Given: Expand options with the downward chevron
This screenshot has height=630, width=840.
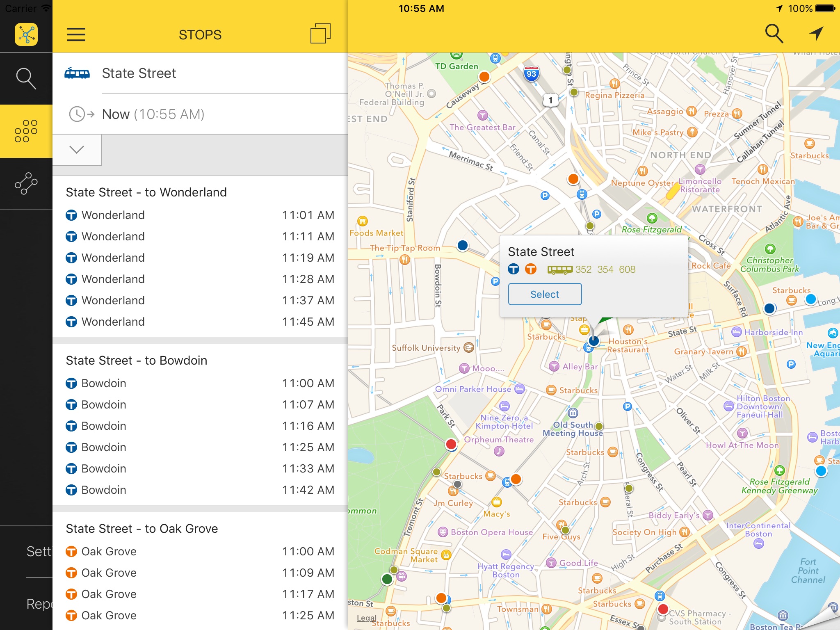Looking at the screenshot, I should (77, 150).
